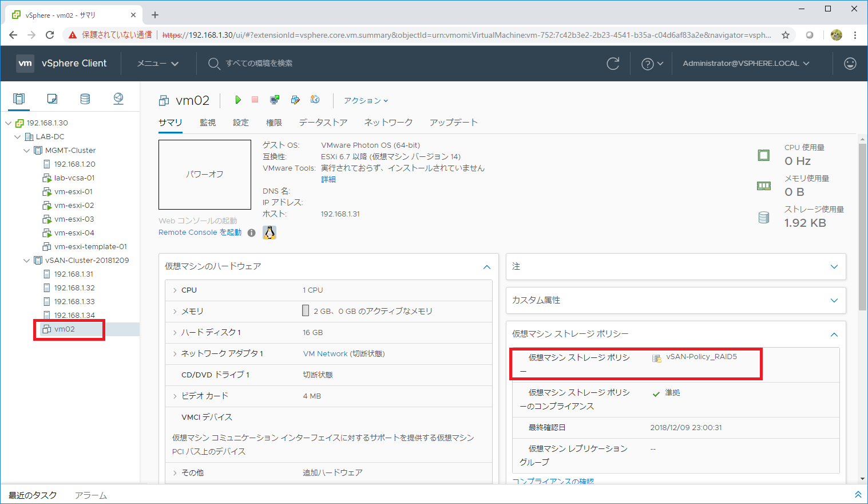Open the アクション dropdown menu

tap(366, 101)
